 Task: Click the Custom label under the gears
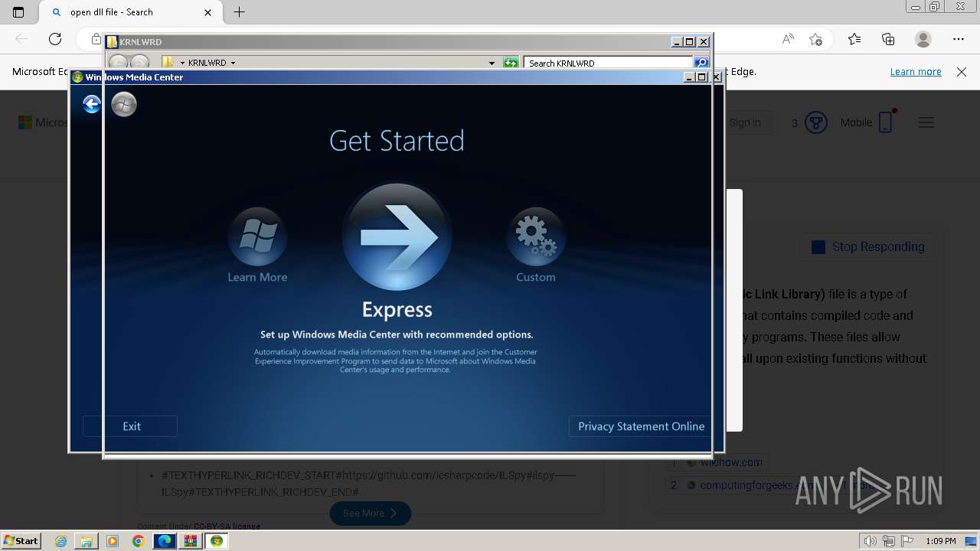click(536, 277)
